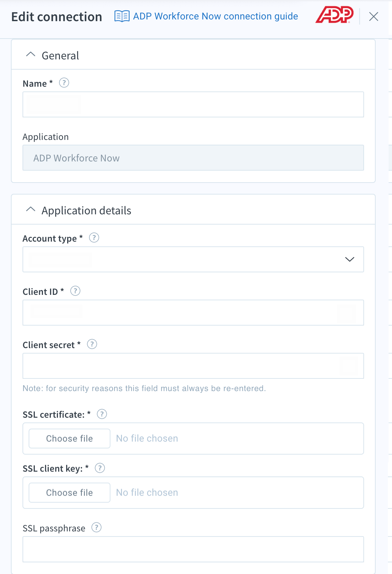Click the Name input field

pos(193,104)
